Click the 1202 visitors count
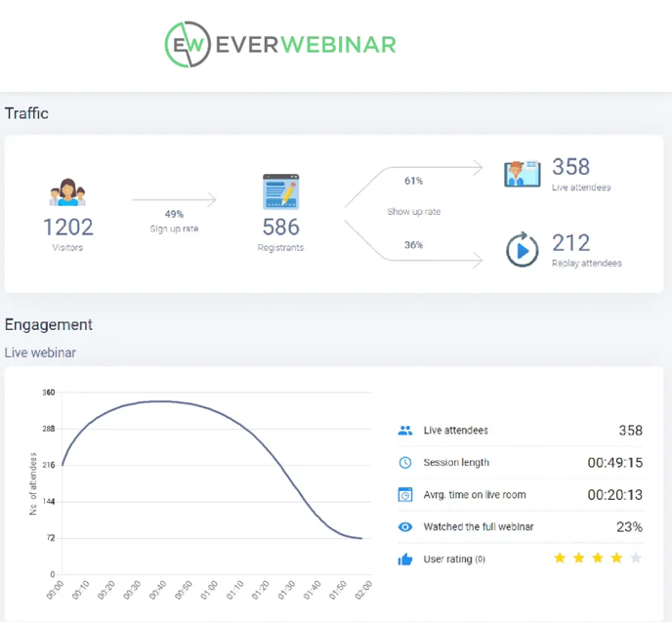 (x=67, y=228)
